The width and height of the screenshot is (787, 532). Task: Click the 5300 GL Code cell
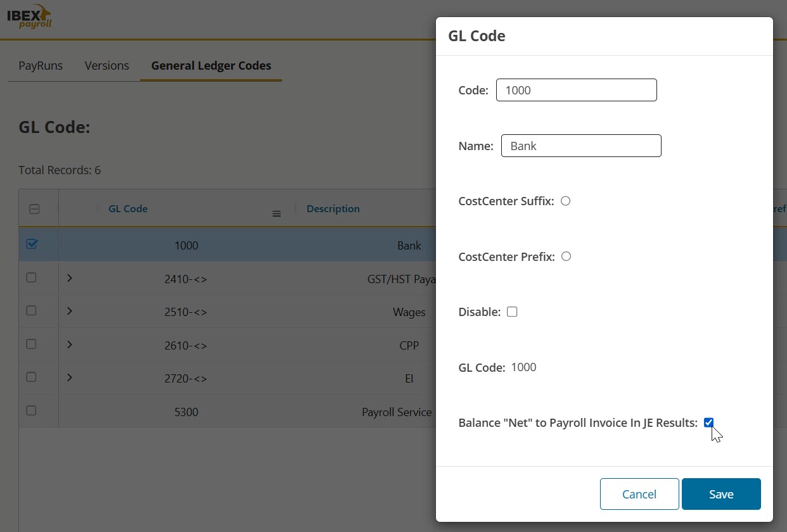[186, 412]
